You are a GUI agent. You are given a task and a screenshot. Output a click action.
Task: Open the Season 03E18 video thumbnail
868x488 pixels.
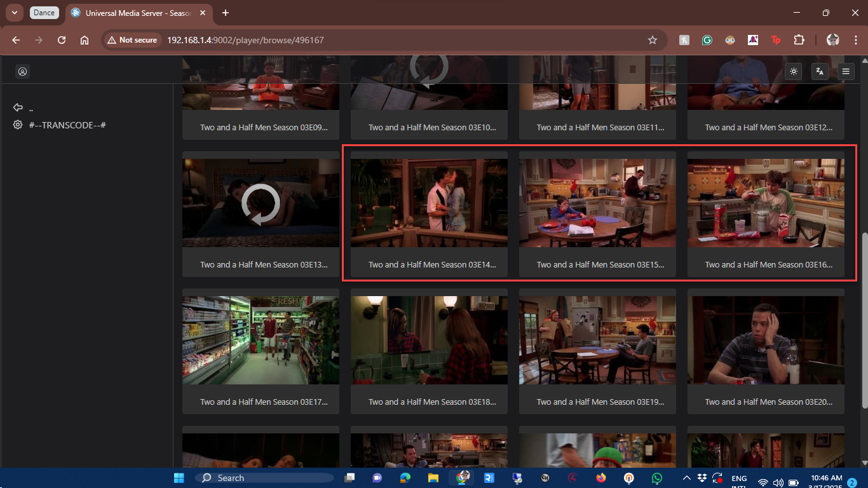(429, 340)
